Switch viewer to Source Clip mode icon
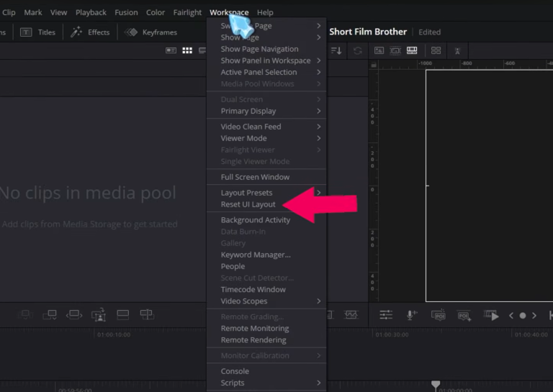 click(x=379, y=51)
